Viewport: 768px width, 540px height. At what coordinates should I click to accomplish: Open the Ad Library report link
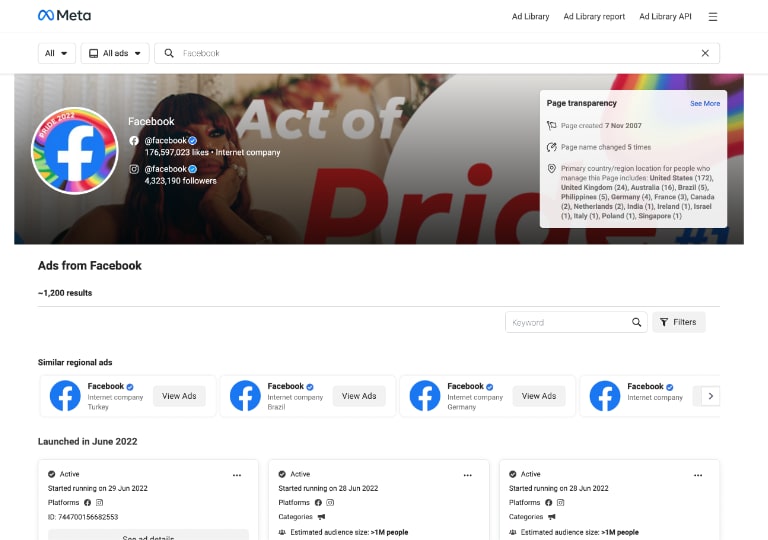point(594,16)
